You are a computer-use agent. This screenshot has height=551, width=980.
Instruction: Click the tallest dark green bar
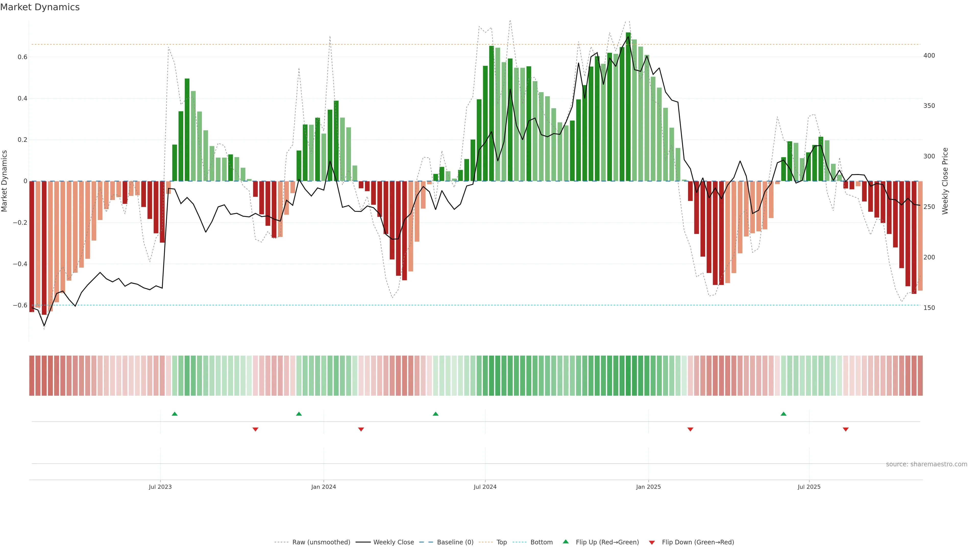tap(628, 106)
